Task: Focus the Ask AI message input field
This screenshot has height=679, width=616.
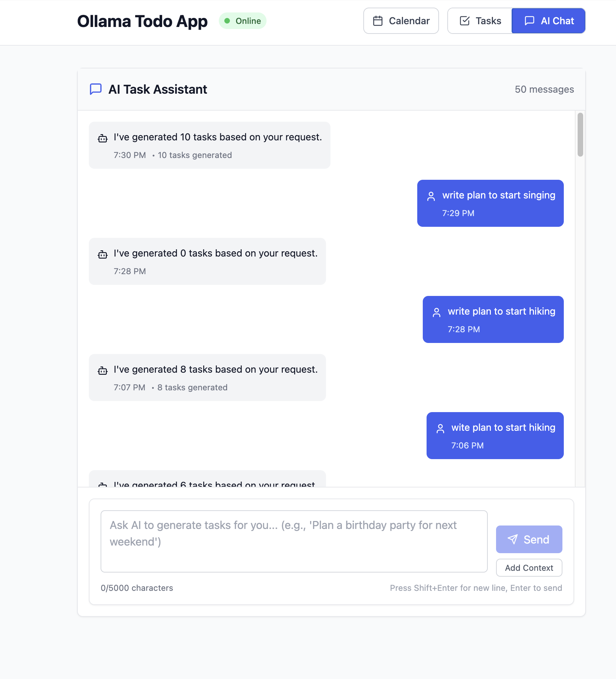Action: [294, 541]
